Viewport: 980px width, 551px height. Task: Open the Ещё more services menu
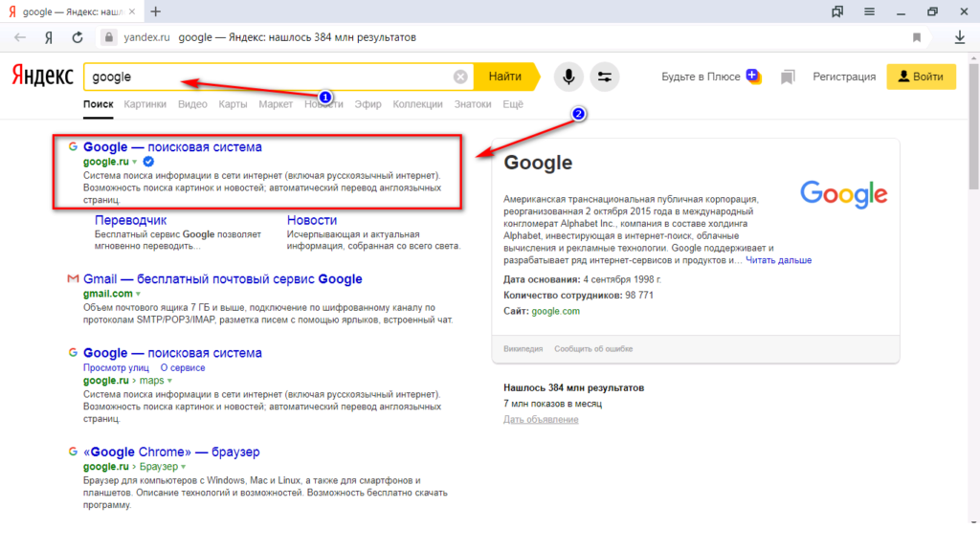coord(513,104)
